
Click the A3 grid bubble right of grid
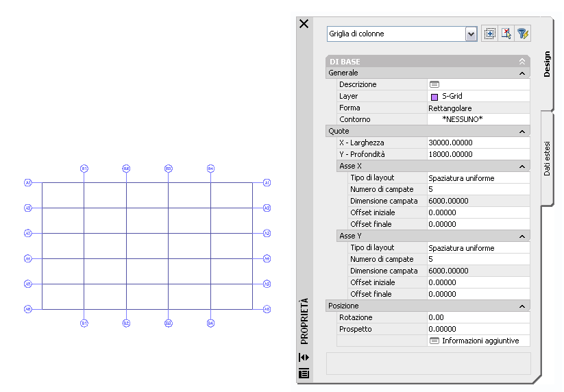coord(267,234)
